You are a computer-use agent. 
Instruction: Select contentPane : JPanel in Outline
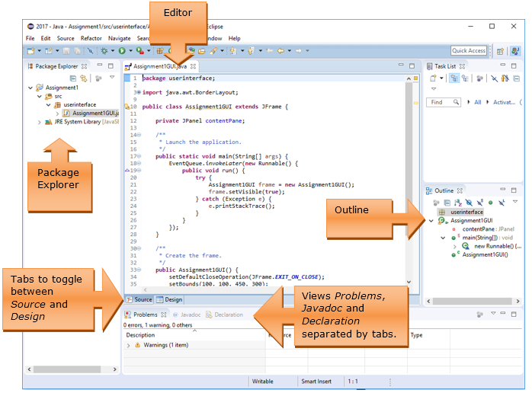click(489, 229)
